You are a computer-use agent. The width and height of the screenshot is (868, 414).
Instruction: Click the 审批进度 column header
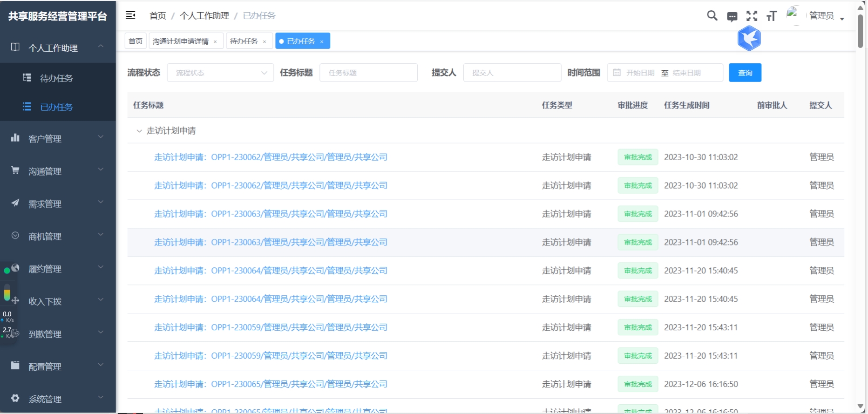tap(633, 105)
